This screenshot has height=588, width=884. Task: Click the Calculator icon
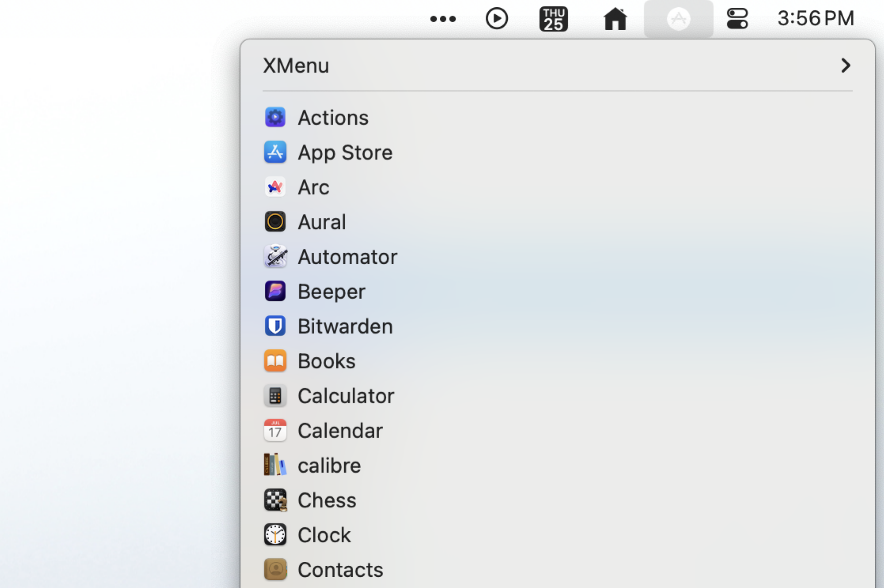(x=275, y=396)
